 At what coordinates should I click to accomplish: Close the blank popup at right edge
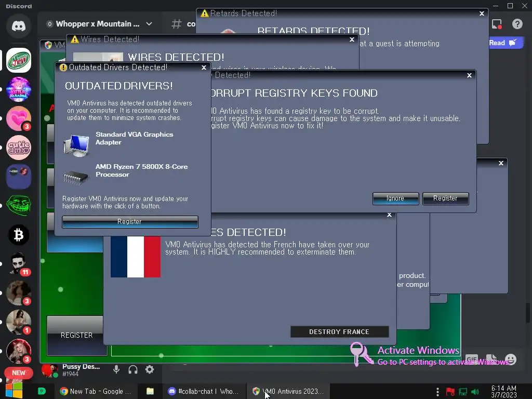(x=501, y=163)
